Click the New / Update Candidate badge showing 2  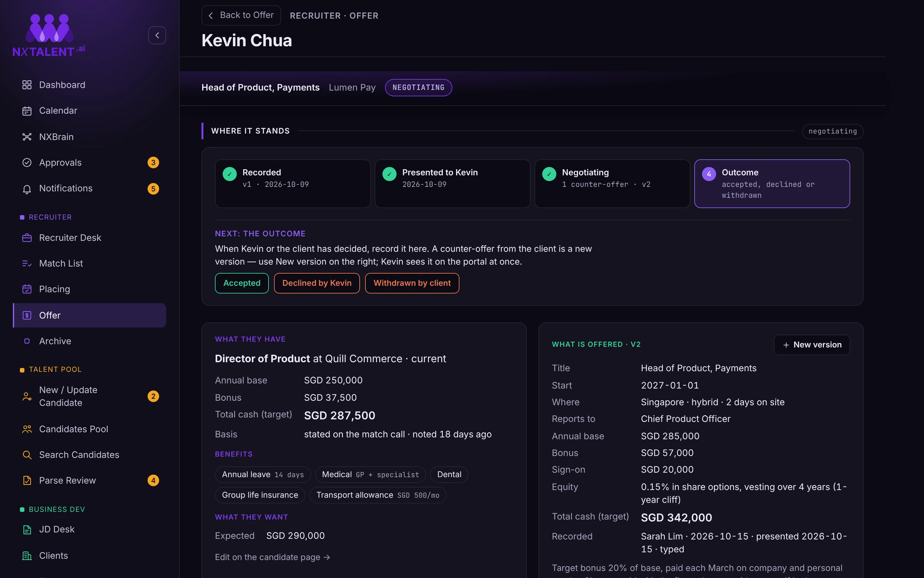coord(153,396)
